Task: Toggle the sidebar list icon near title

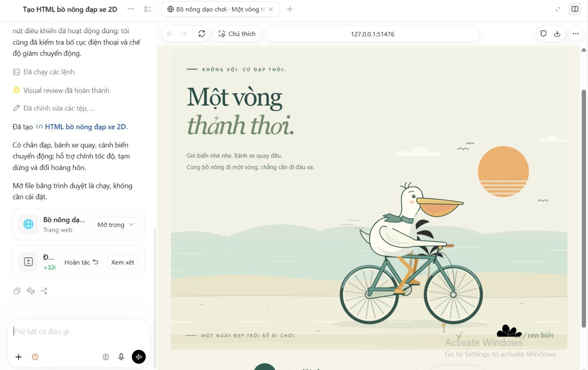Action: [147, 9]
